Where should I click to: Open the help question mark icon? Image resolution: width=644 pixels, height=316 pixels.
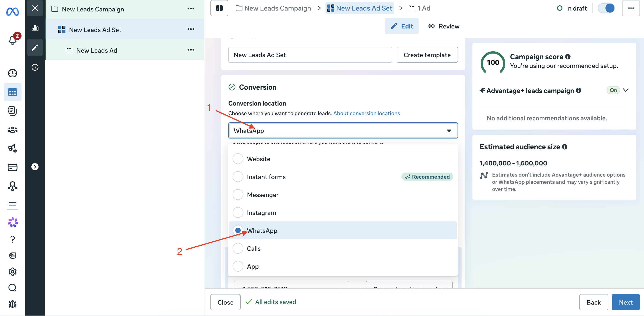tap(13, 239)
